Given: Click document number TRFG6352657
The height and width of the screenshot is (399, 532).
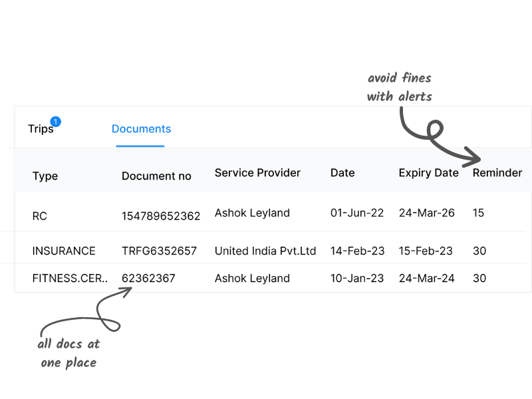Looking at the screenshot, I should tap(159, 251).
